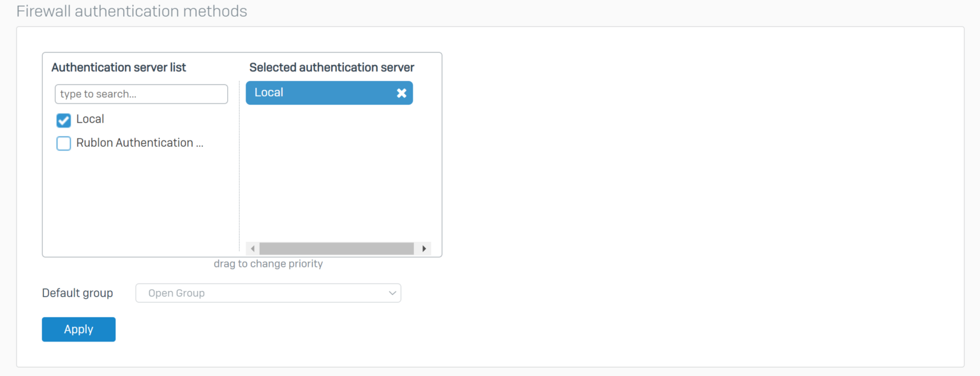Click the Open Group placeholder text
The height and width of the screenshot is (376, 980).
[x=176, y=293]
